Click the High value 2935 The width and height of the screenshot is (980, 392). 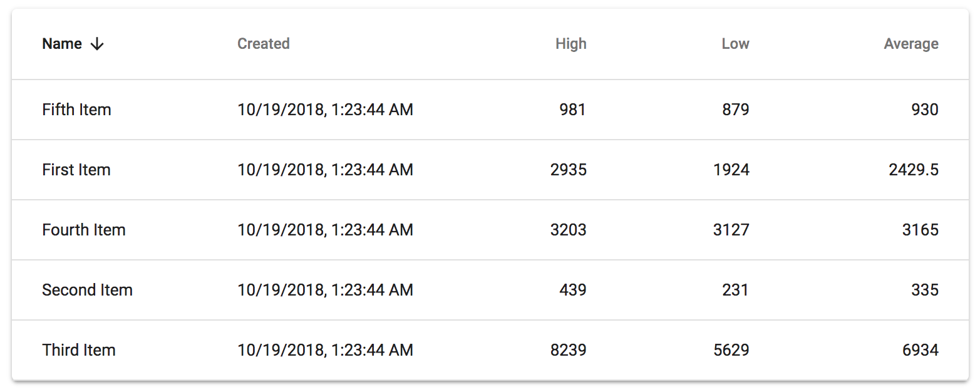click(x=568, y=170)
